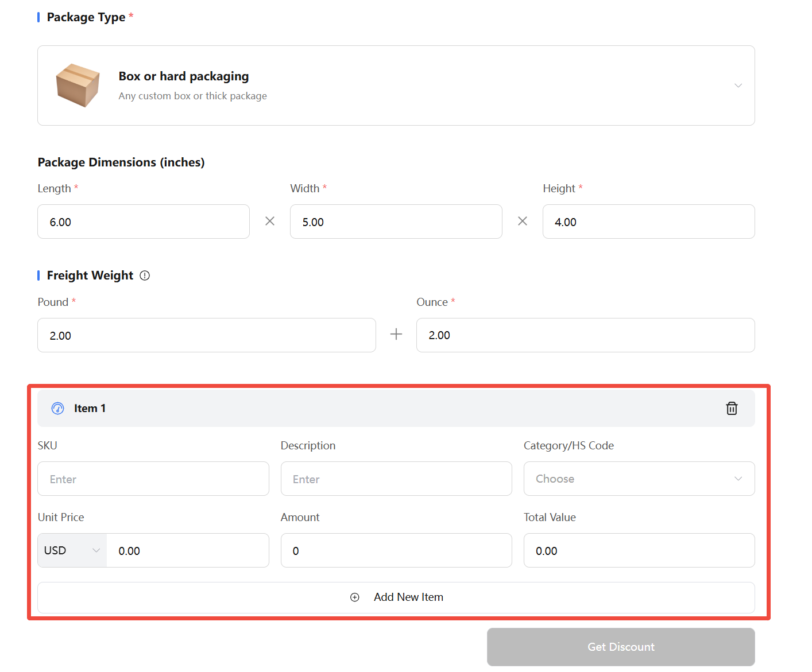
Task: Click the Pound weight field
Action: pyautogui.click(x=206, y=336)
